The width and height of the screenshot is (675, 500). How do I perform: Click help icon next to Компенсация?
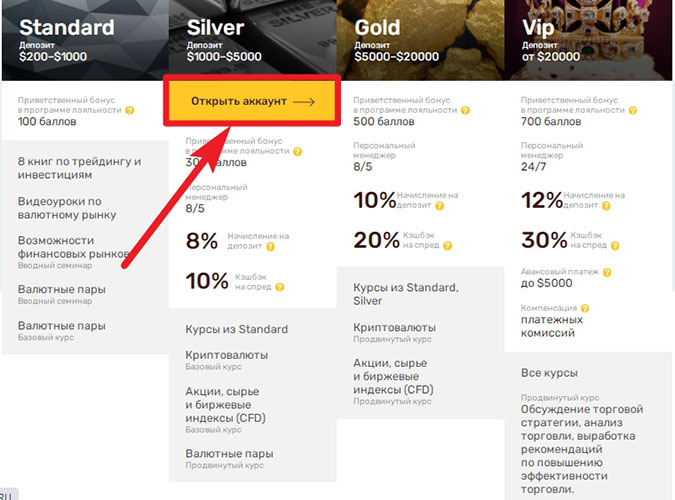point(585,308)
